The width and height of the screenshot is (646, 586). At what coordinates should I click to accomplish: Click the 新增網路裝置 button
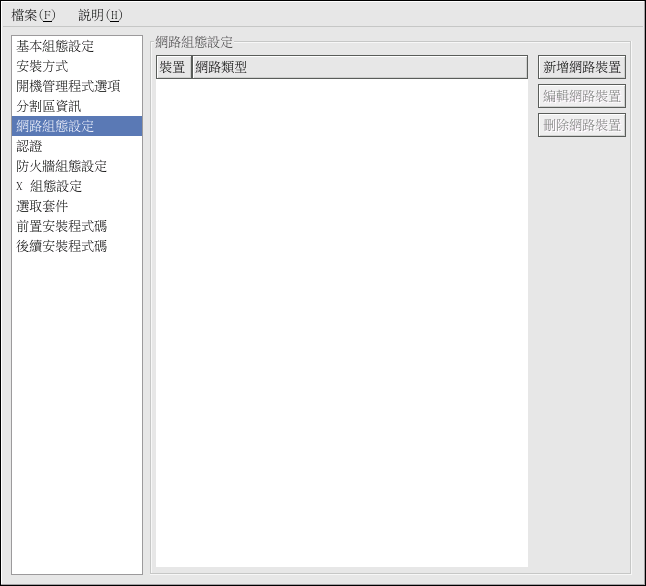point(581,67)
